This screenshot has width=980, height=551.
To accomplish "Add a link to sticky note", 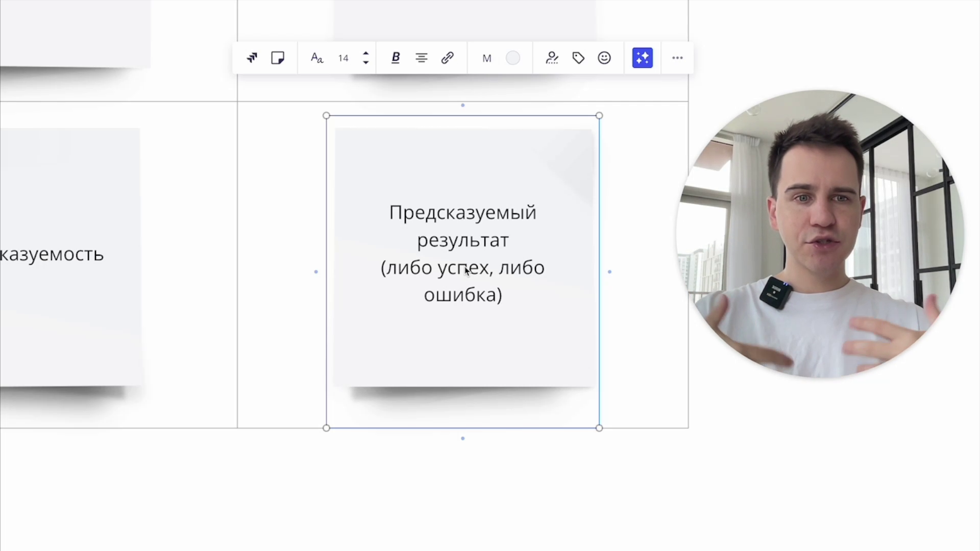I will pos(448,58).
